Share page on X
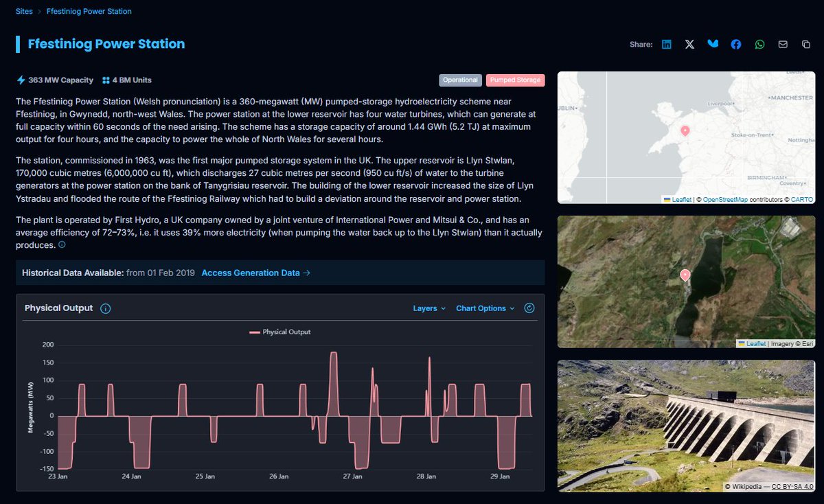Screen dimensions: 824x504 689,44
